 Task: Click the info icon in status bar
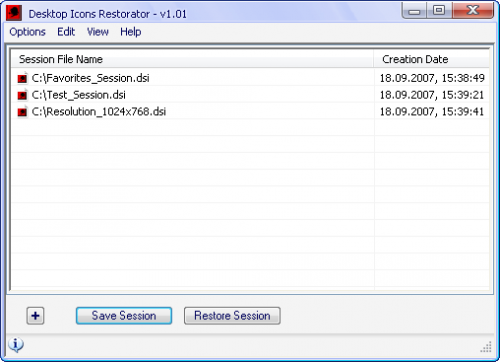16,345
